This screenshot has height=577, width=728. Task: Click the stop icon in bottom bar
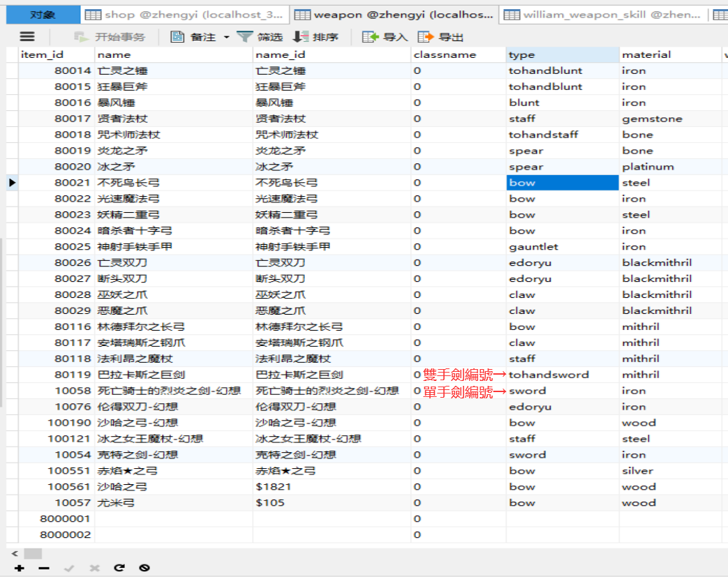click(x=144, y=568)
